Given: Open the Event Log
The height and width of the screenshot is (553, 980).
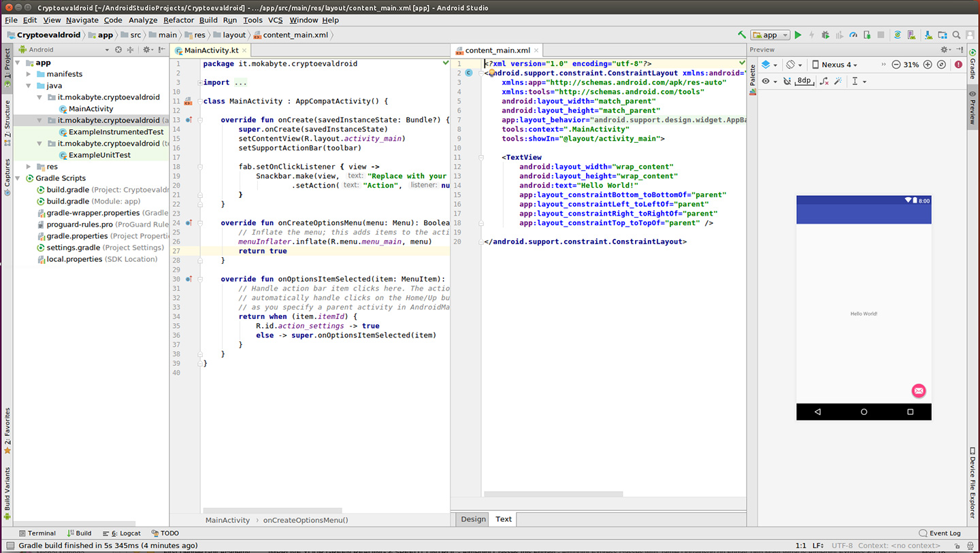Looking at the screenshot, I should pyautogui.click(x=940, y=533).
